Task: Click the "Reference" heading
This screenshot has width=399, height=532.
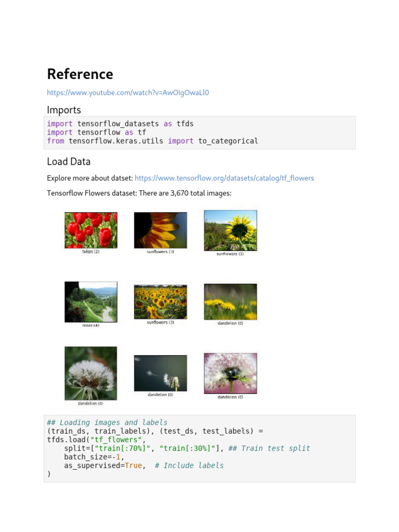Action: click(x=80, y=74)
